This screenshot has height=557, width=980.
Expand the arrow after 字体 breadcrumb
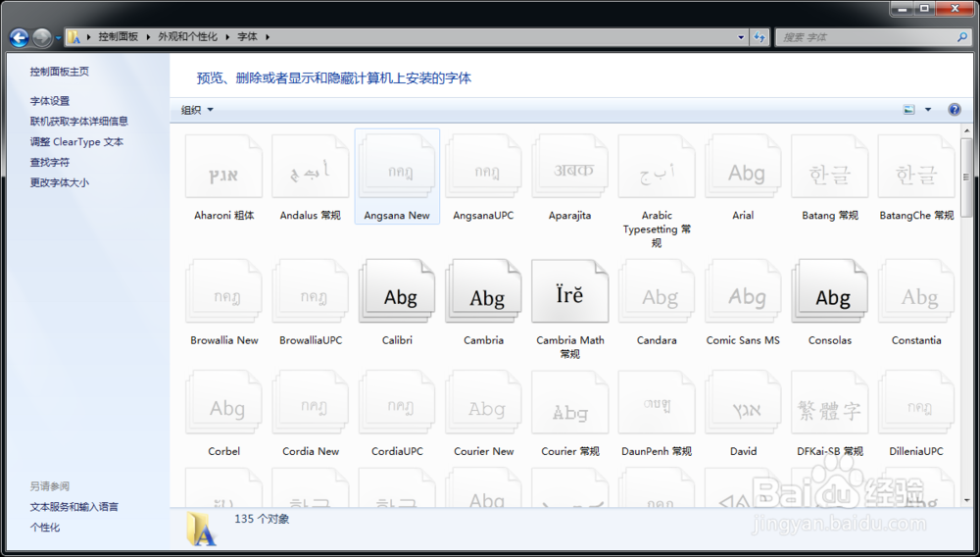coord(268,37)
